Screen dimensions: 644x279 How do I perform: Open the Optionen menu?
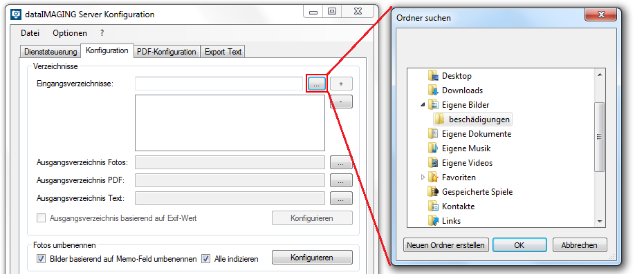point(70,33)
